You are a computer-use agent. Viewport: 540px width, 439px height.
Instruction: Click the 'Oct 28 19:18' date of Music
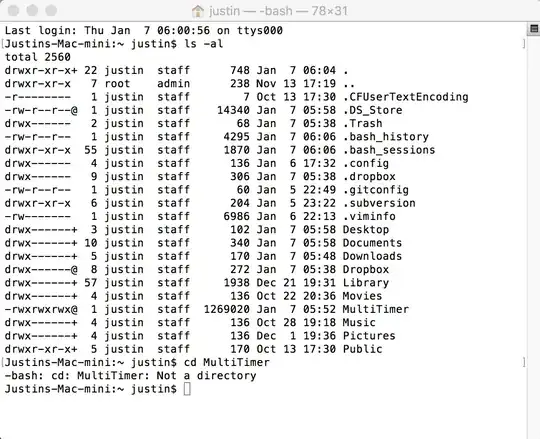296,323
